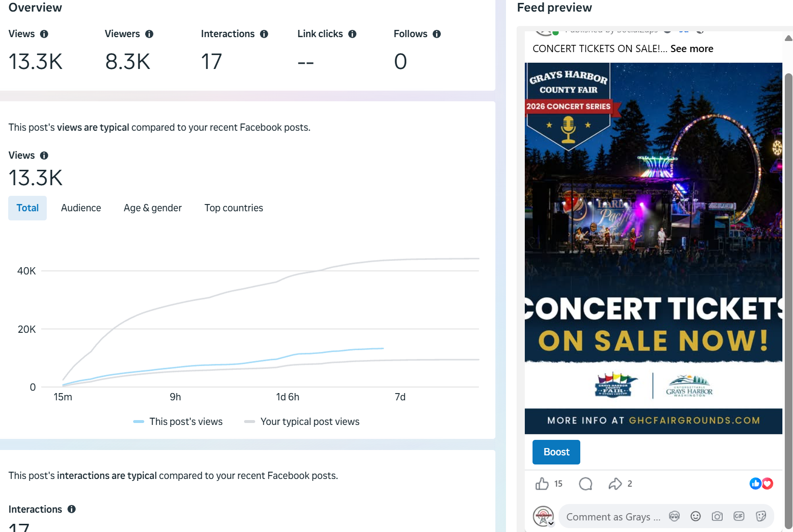This screenshot has height=532, width=793.
Task: Click the 8.3K Viewers value
Action: (128, 62)
